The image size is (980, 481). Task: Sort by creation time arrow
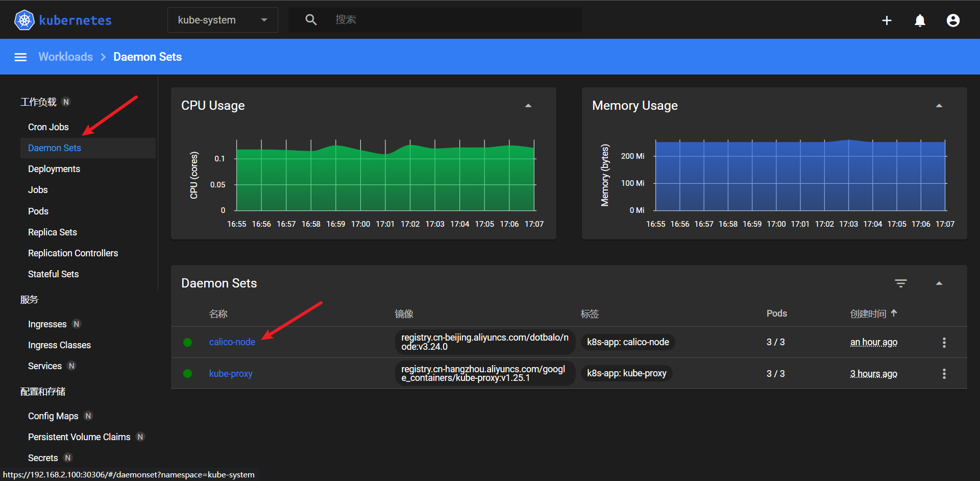coord(894,314)
